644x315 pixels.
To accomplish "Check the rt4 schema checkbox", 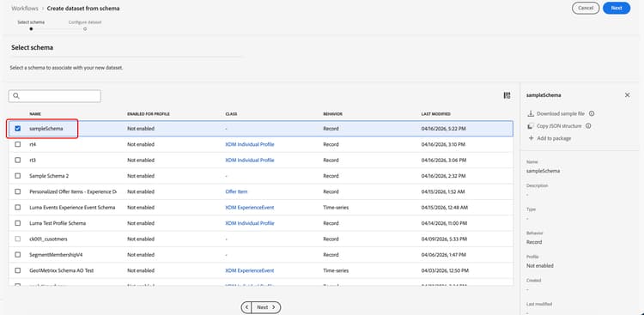I will click(18, 144).
